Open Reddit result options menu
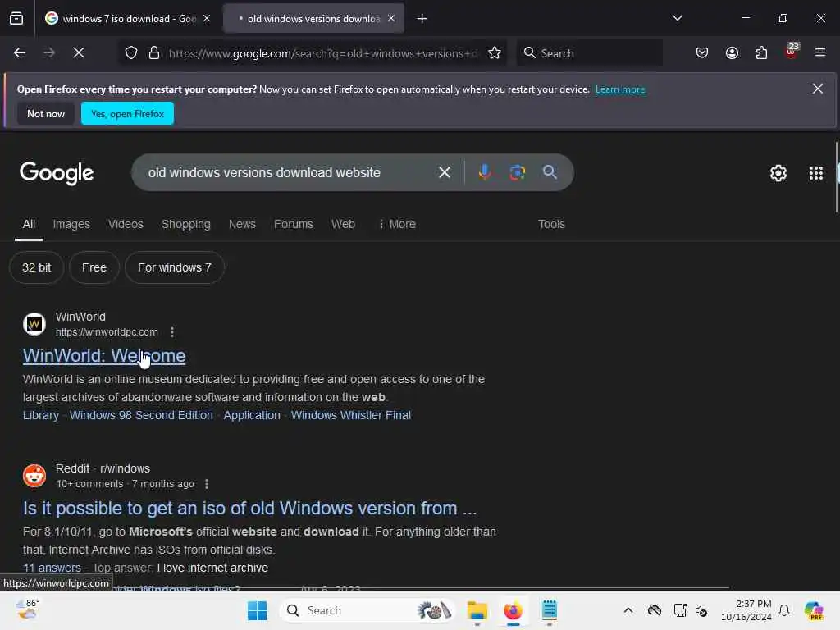Screen dimensions: 840x630 click(207, 484)
